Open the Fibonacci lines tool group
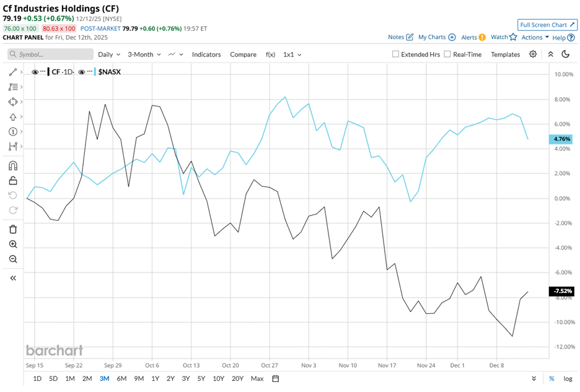 coord(13,87)
